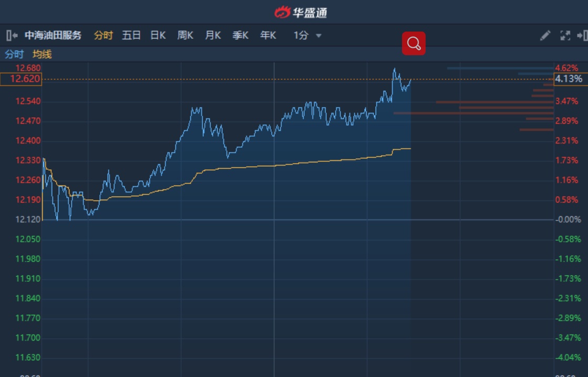The height and width of the screenshot is (377, 588).
Task: Click the 华盛通 logo icon
Action: click(282, 12)
